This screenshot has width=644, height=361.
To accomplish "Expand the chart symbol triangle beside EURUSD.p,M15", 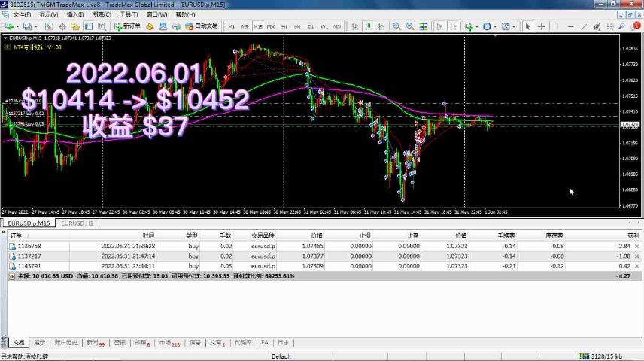I will [5, 38].
